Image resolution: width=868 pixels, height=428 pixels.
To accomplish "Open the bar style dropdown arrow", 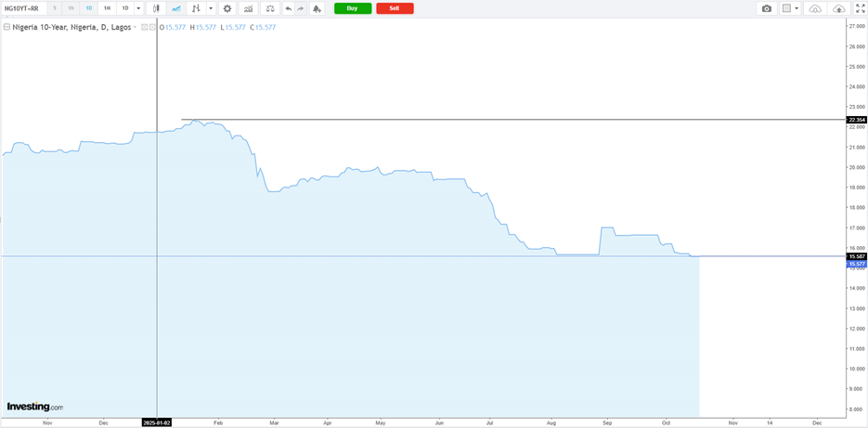I will 211,8.
